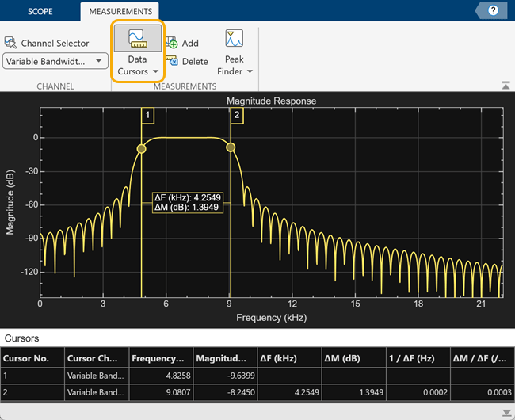Click the Magnitude (dB) axis label

pyautogui.click(x=10, y=202)
